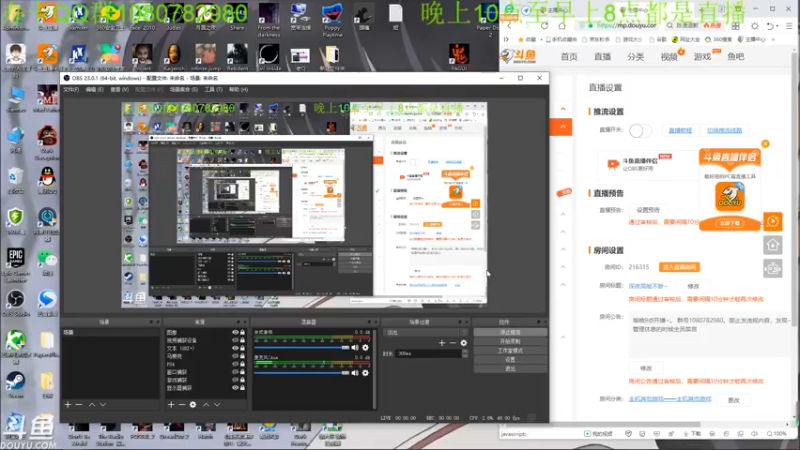Open the 收藏 favorites dropdown arrow
Screen dimensions: 800x450
click(540, 39)
